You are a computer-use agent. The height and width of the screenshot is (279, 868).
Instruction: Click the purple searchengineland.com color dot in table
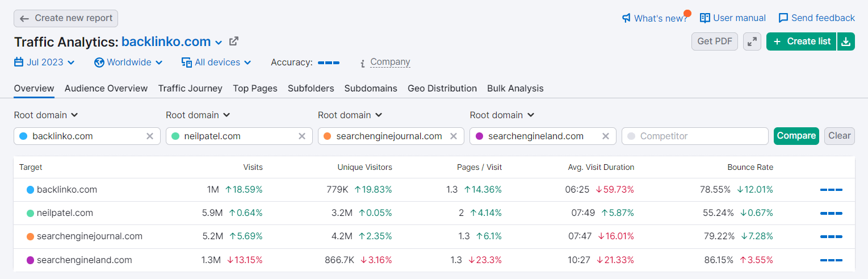(x=31, y=260)
